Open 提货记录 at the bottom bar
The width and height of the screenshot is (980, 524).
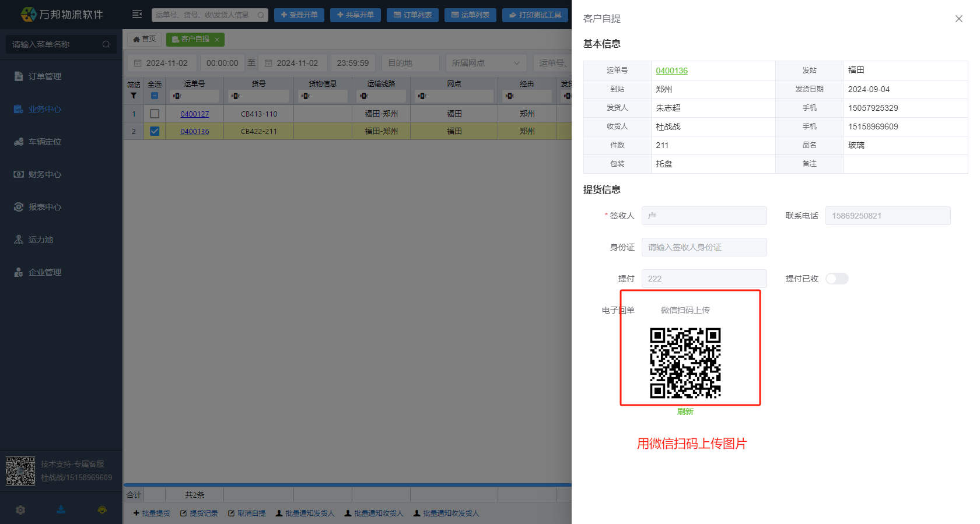coord(199,514)
